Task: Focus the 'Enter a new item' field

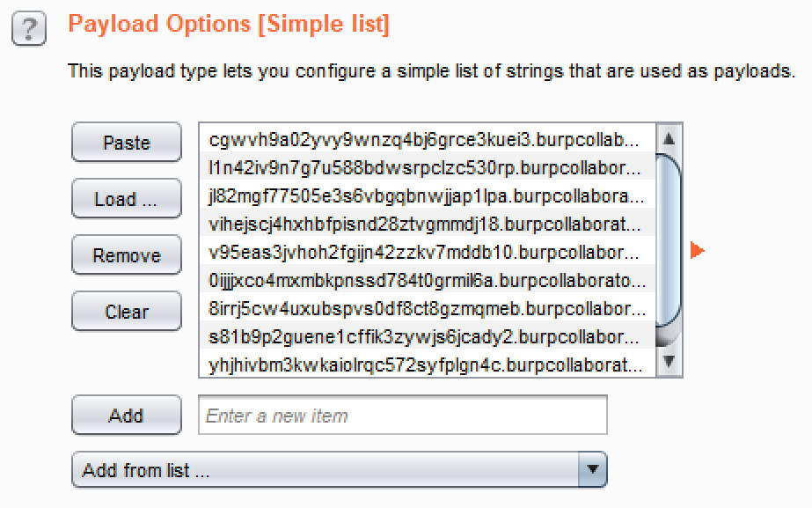Action: pos(403,416)
